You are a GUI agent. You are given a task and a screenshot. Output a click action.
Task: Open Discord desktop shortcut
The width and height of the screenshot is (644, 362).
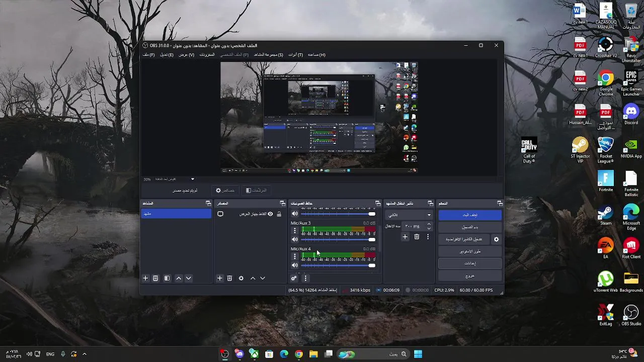[x=631, y=114]
